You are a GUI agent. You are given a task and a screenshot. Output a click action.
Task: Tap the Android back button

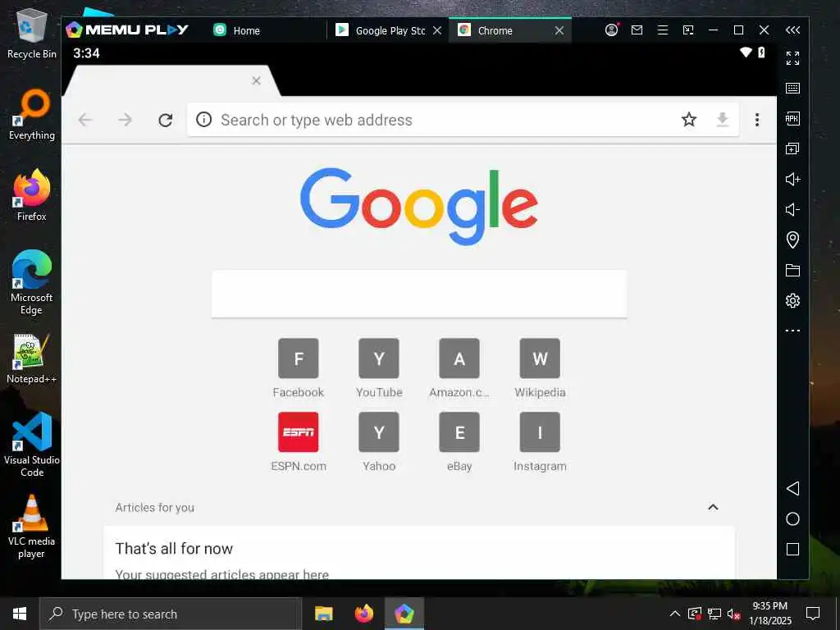point(793,488)
